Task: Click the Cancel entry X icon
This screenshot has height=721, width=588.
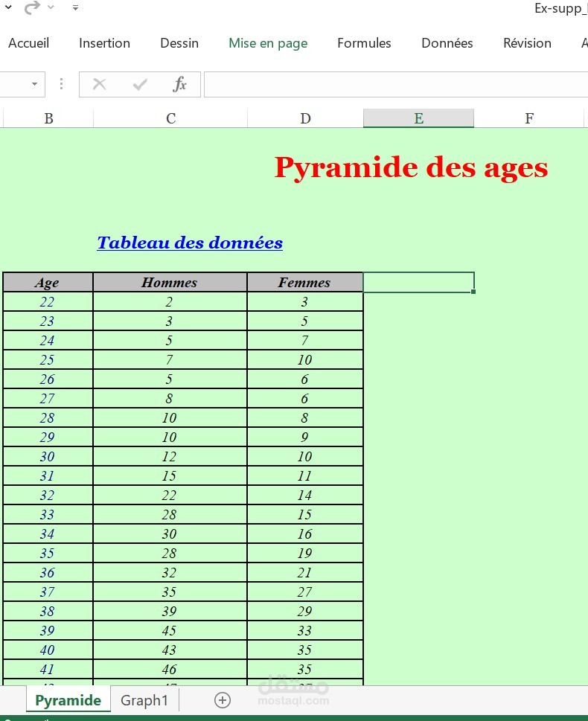Action: coord(100,84)
